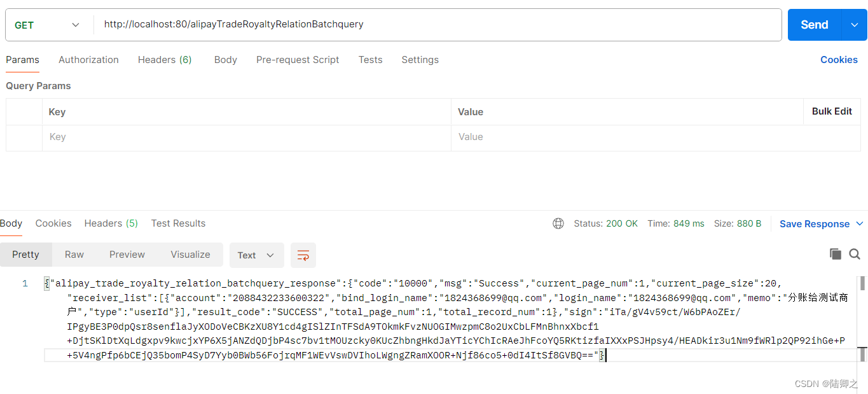
Task: Select the Visualize view mode
Action: pos(190,255)
